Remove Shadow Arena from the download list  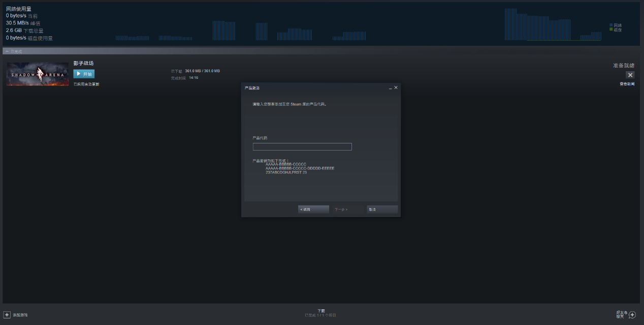coord(630,75)
